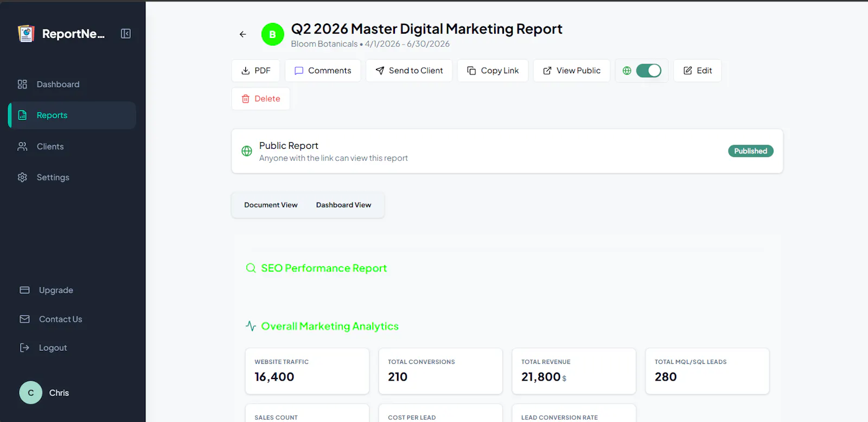Click the View Public button
Viewport: 868px width, 422px height.
pos(572,71)
